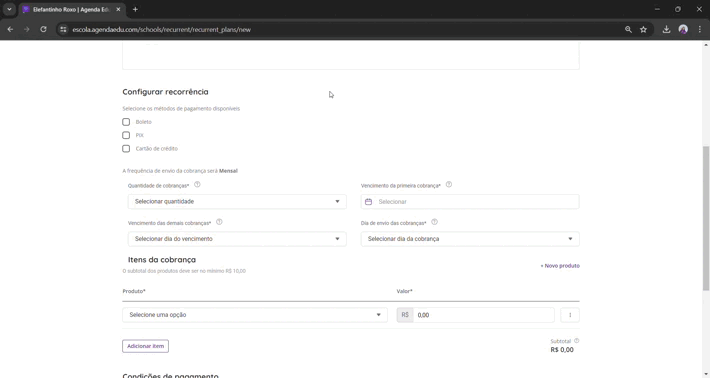Click the Adicionar item button
The width and height of the screenshot is (710, 378).
145,346
